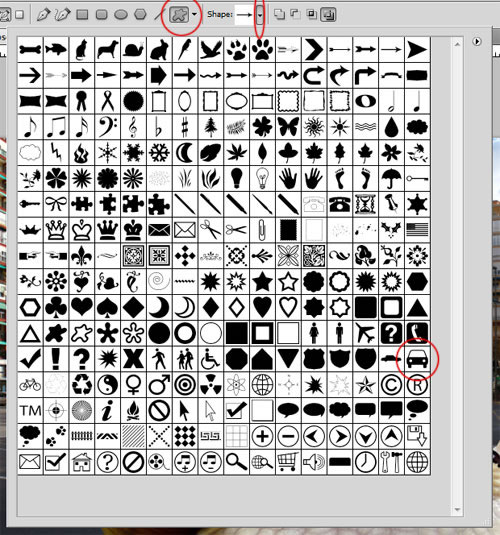Pick the spade card suit shape
The image size is (500, 535).
[x=108, y=307]
